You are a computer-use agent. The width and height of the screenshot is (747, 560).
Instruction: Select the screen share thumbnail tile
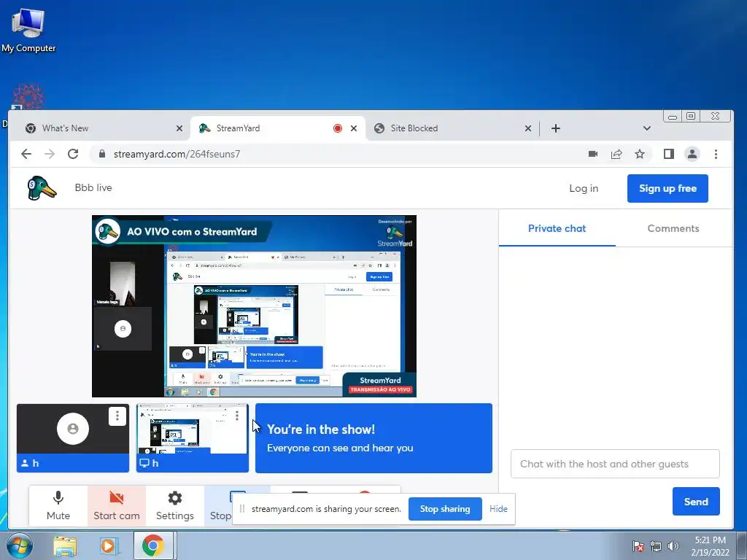[x=192, y=437]
